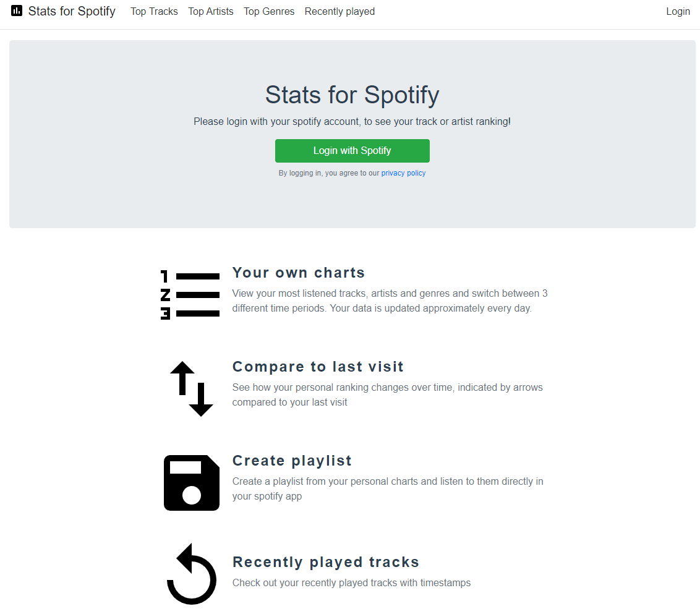700x614 pixels.
Task: Click the floppy disk create playlist icon
Action: click(x=191, y=483)
